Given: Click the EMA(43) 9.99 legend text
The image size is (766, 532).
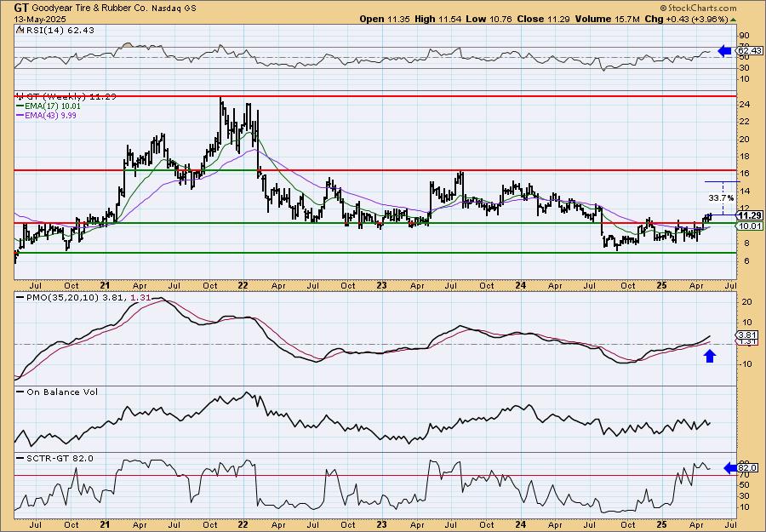Looking at the screenshot, I should point(51,116).
